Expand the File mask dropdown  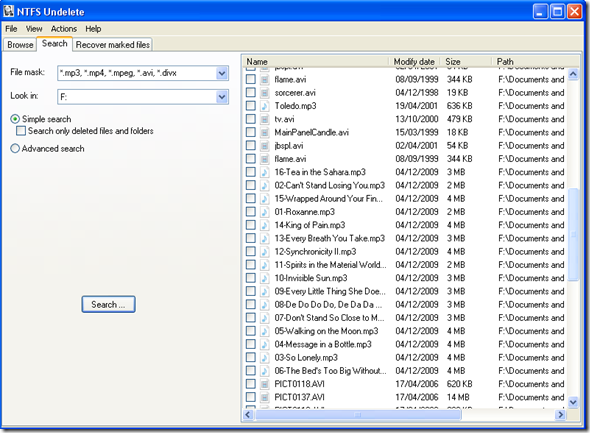pyautogui.click(x=222, y=73)
